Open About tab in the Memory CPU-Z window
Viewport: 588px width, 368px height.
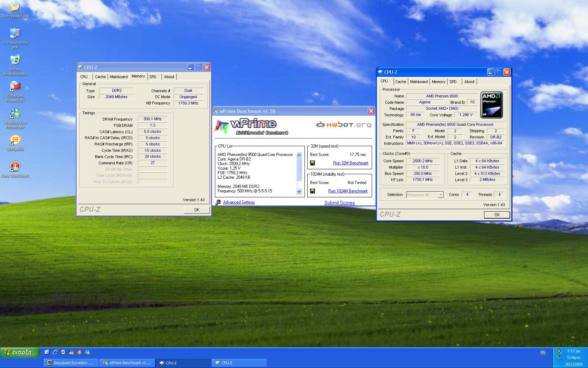[169, 77]
